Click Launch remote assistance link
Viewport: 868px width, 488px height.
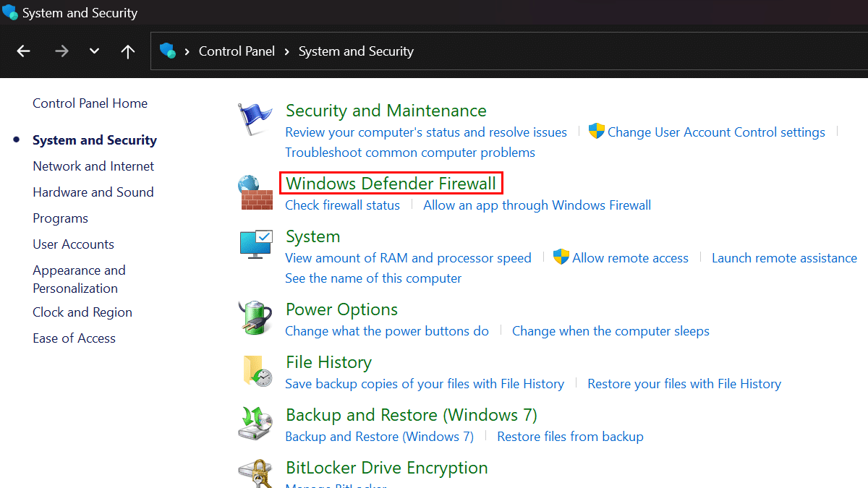point(784,258)
